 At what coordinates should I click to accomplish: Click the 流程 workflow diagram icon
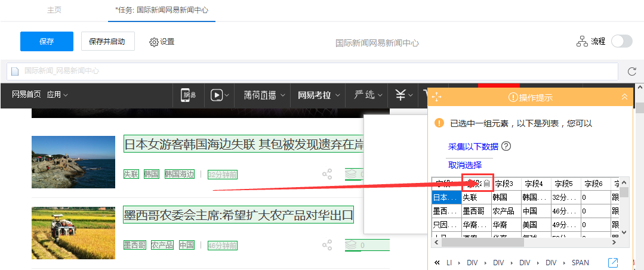coord(582,42)
